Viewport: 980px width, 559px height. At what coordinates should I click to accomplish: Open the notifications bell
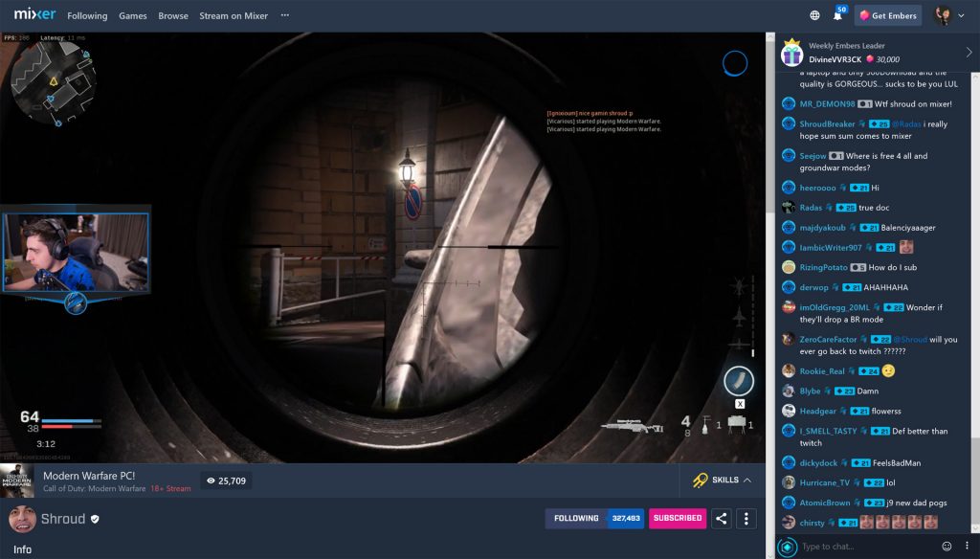(837, 15)
